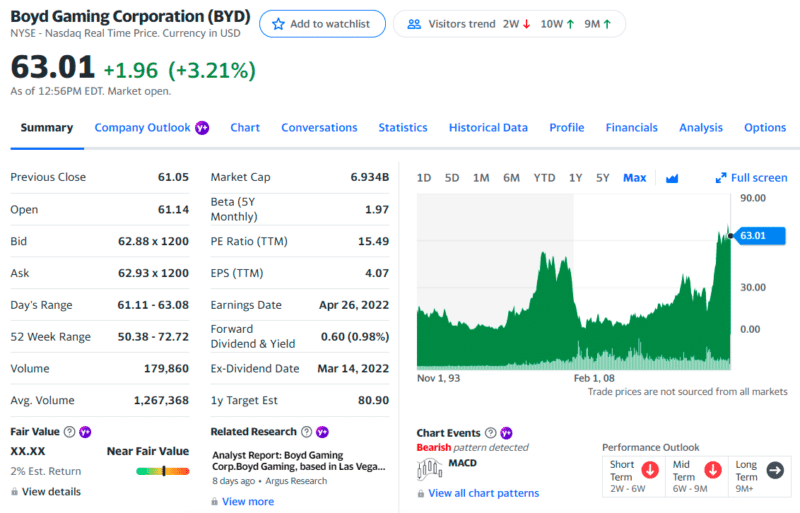Click the Related Research premium badge
The image size is (800, 513).
pos(322,432)
